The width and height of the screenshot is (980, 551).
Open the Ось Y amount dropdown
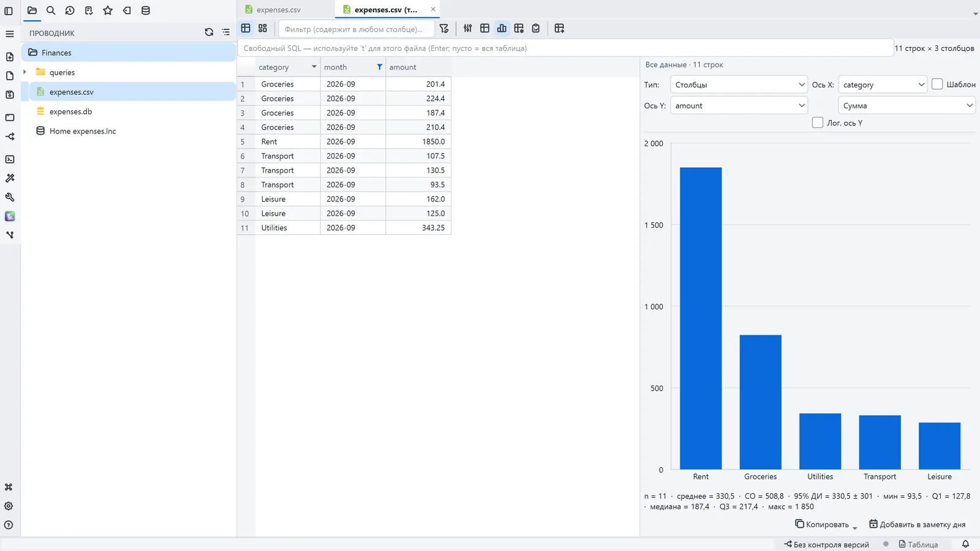739,106
